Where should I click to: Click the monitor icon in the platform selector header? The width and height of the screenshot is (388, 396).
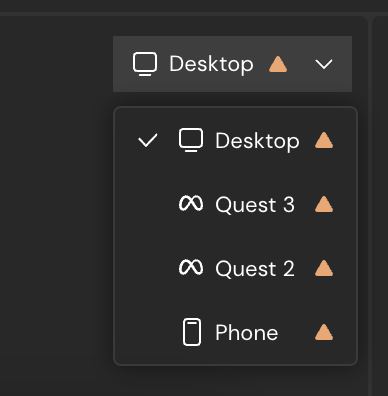[x=145, y=64]
